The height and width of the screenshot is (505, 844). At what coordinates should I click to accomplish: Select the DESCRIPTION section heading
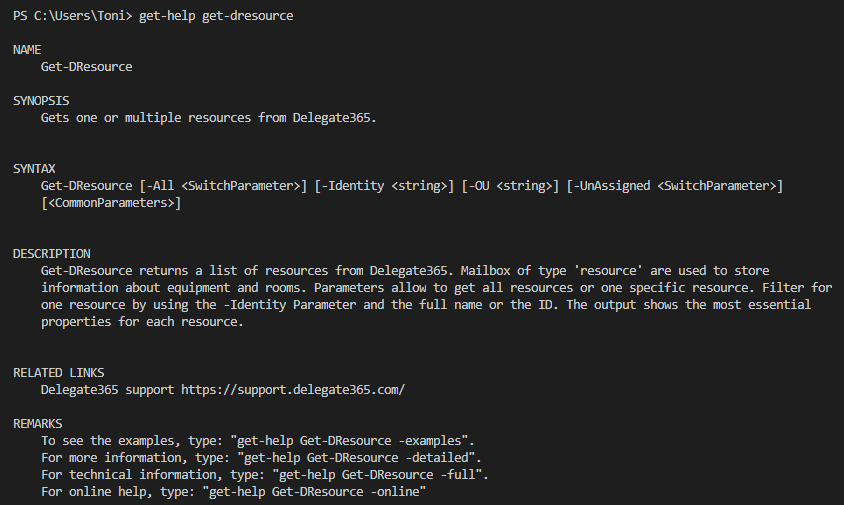click(x=51, y=254)
